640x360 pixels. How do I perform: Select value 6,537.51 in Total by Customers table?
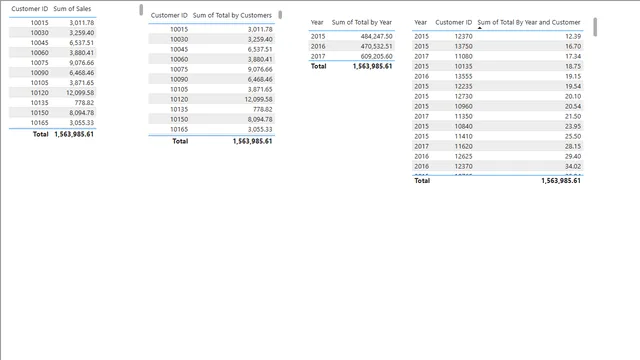coord(260,49)
